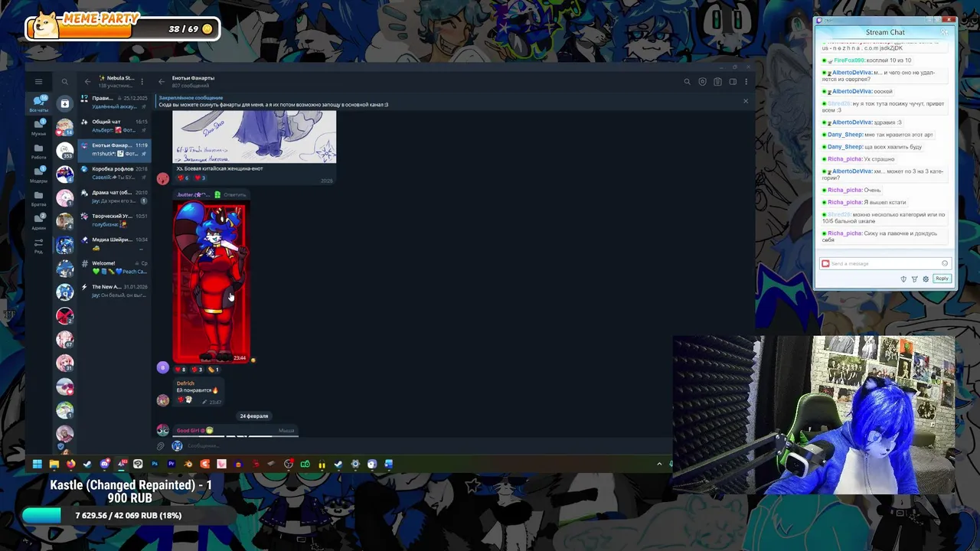The width and height of the screenshot is (980, 551).
Task: Go back from Еноты Фанарты topic
Action: click(x=162, y=81)
